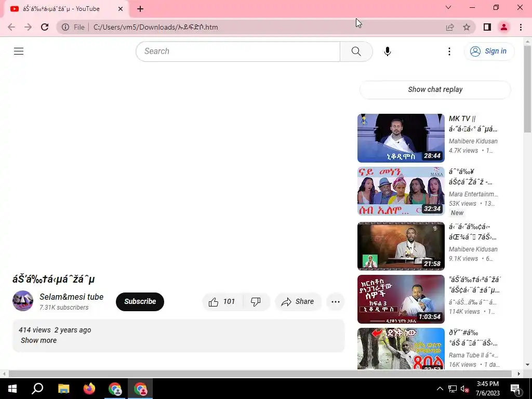Subscribe to Selam&mesi tube
Image resolution: width=532 pixels, height=399 pixels.
[140, 302]
